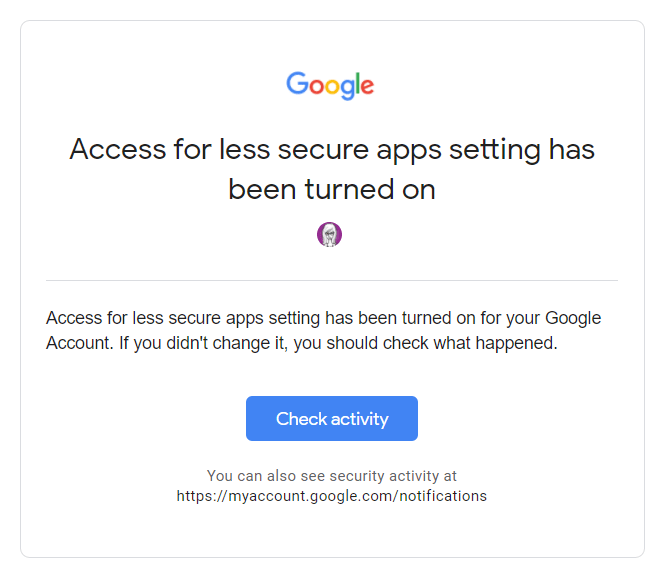Click the blue lowercase g in the logo
665x578 pixels.
[348, 90]
